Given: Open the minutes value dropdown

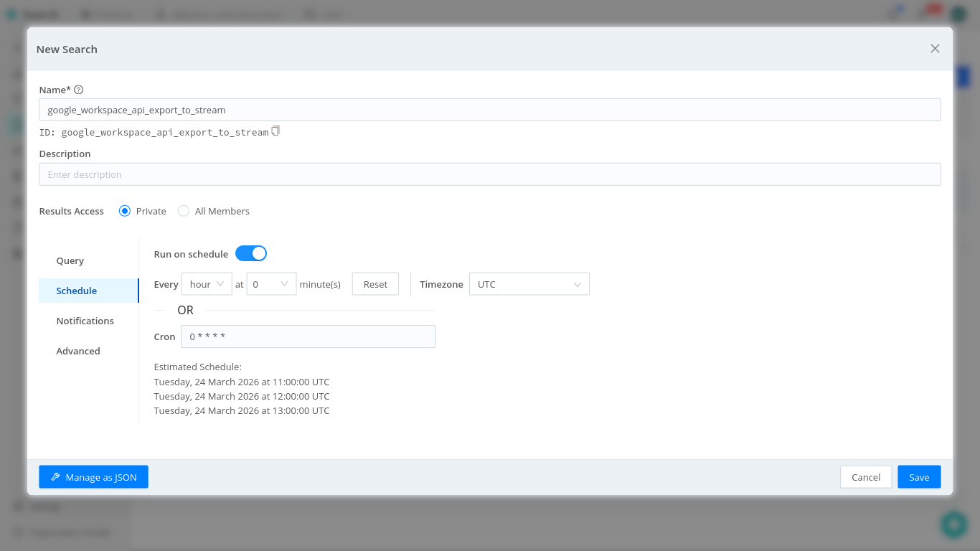Looking at the screenshot, I should pyautogui.click(x=271, y=283).
